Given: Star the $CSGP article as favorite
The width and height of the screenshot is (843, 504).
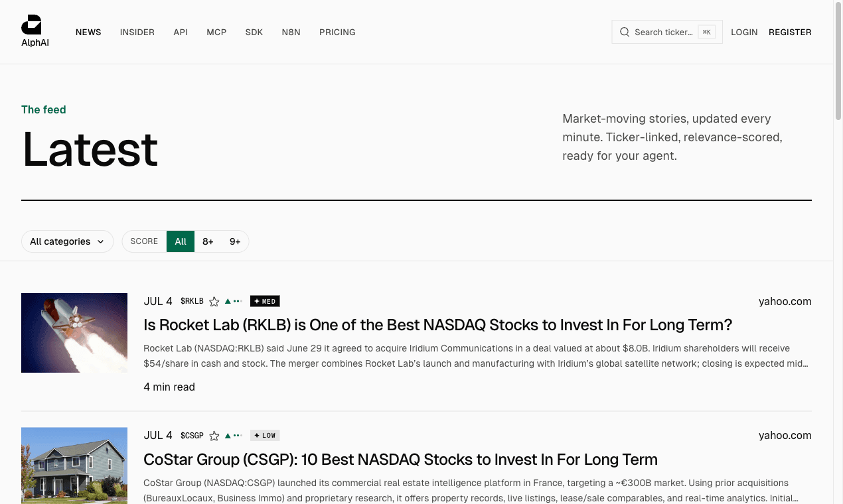Looking at the screenshot, I should pyautogui.click(x=214, y=436).
